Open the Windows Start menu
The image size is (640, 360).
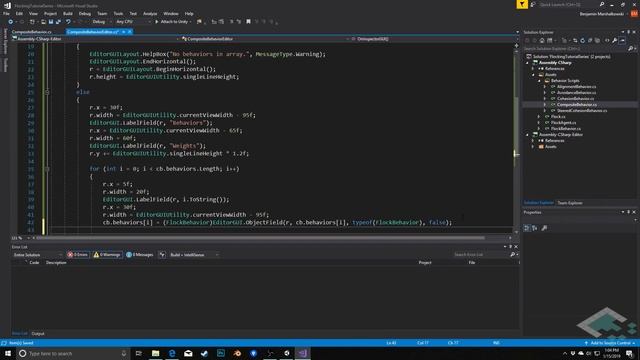point(7,353)
